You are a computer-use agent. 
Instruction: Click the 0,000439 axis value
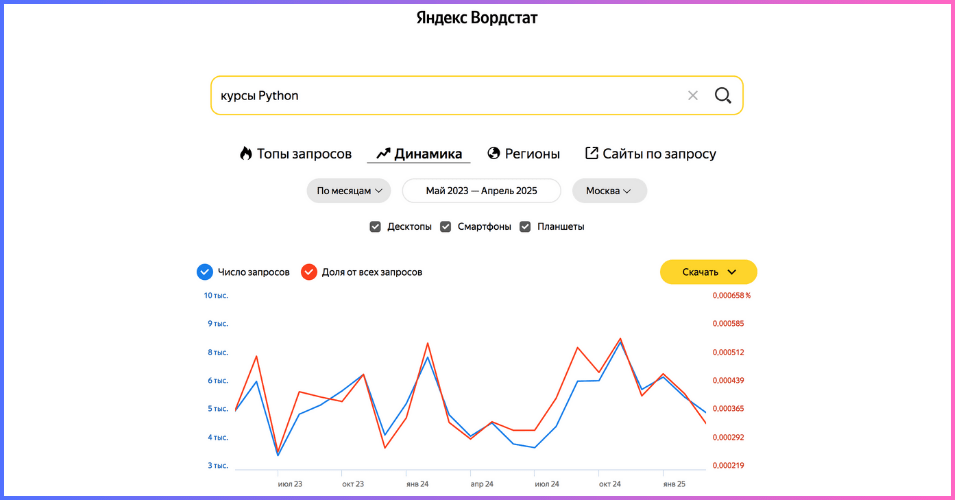click(x=728, y=381)
